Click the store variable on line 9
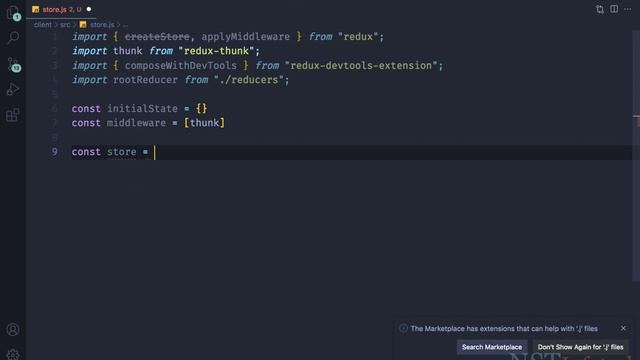This screenshot has height=360, width=640. tap(122, 152)
